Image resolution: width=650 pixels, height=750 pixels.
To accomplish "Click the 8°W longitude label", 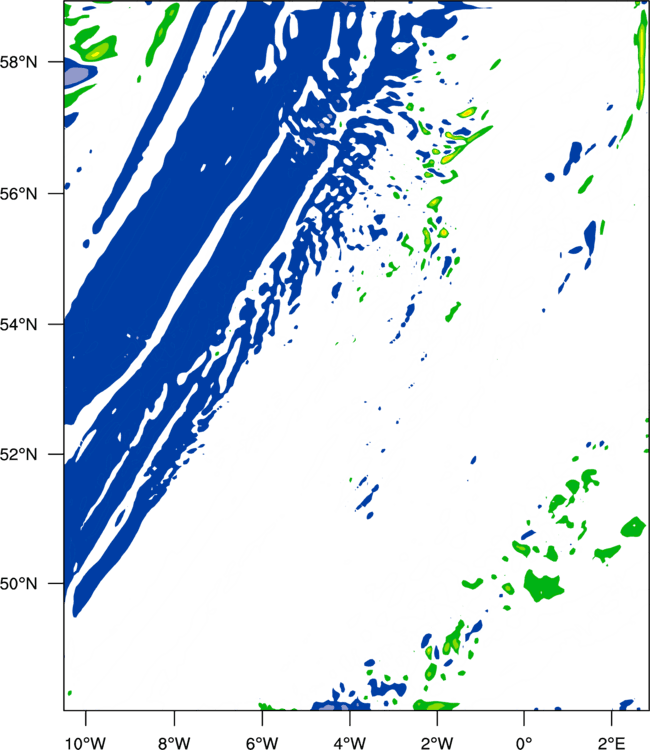I will 174,743.
